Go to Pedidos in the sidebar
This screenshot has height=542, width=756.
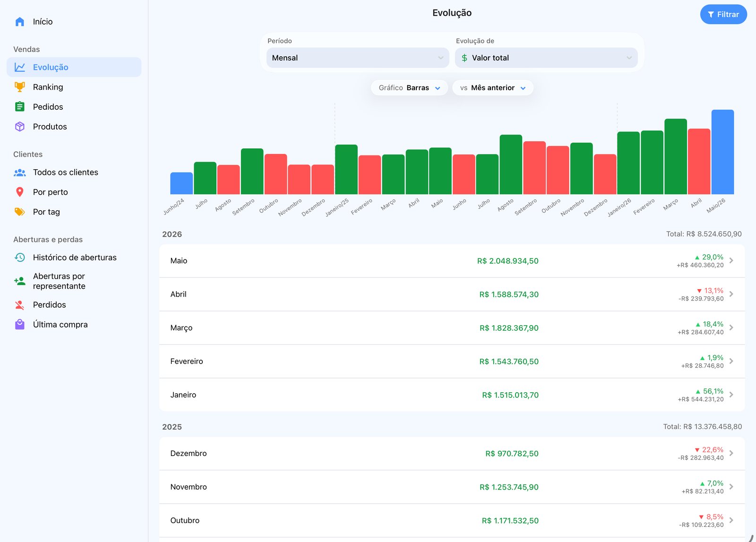coord(74,107)
